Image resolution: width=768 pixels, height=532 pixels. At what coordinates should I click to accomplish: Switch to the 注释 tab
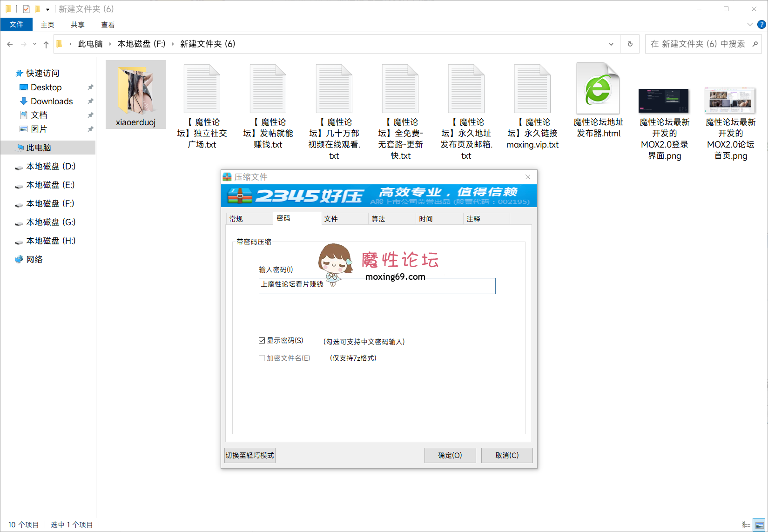tap(487, 219)
